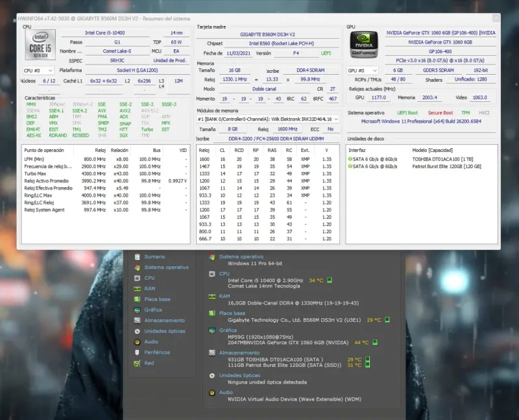Open the CPU #0 selector dropdown

38,71
